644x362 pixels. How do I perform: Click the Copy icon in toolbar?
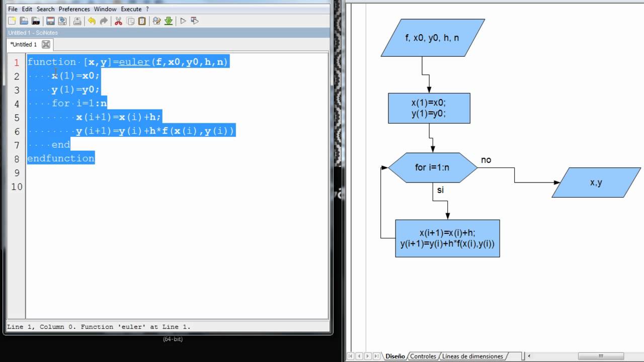pyautogui.click(x=130, y=21)
